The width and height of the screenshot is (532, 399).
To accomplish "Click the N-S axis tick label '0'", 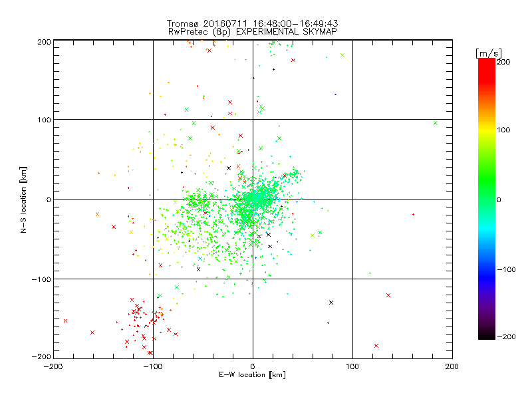I will click(x=49, y=199).
